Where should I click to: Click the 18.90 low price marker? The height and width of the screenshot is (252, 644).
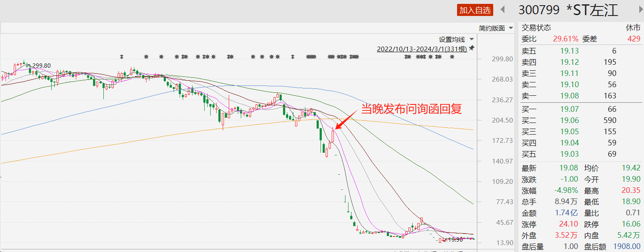click(454, 239)
